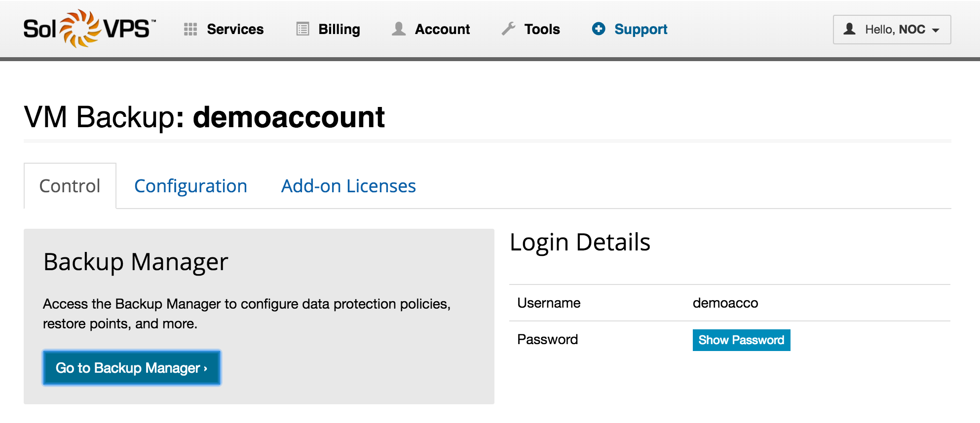Viewport: 980px width, 423px height.
Task: Click the user silhouette icon beside Hello
Action: 849,29
